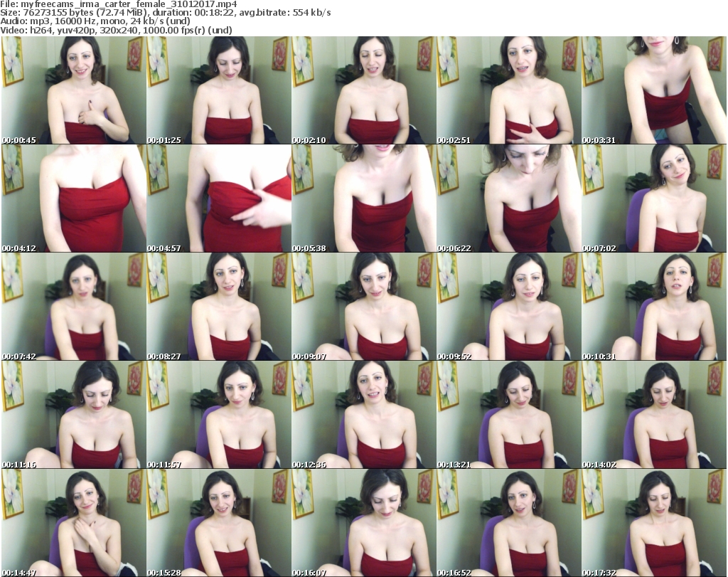
Task: Open the thumbnail marked 00:02:10
Action: (x=363, y=90)
